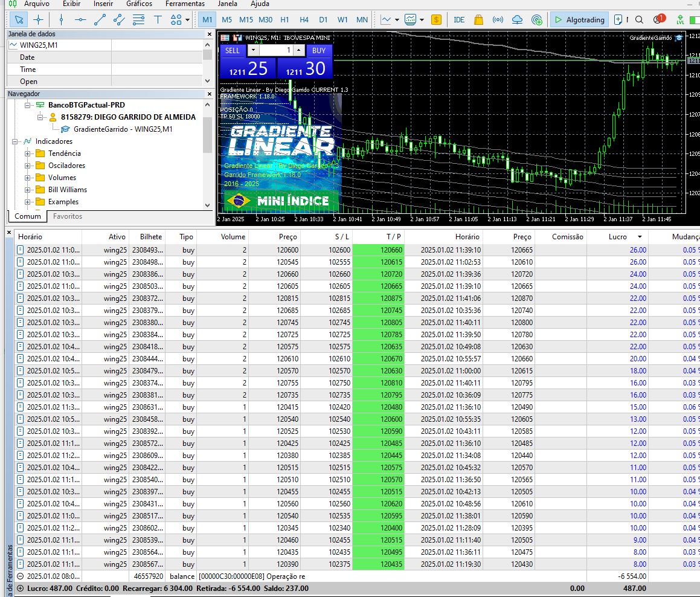This screenshot has height=597, width=700.
Task: Expand the Tendência indicators folder
Action: [x=28, y=153]
